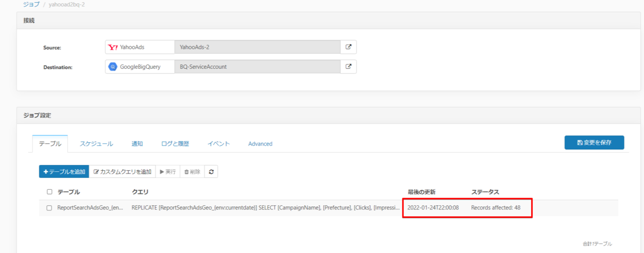Viewport: 644px width, 253px height.
Task: Click the 実行 button
Action: [167, 172]
